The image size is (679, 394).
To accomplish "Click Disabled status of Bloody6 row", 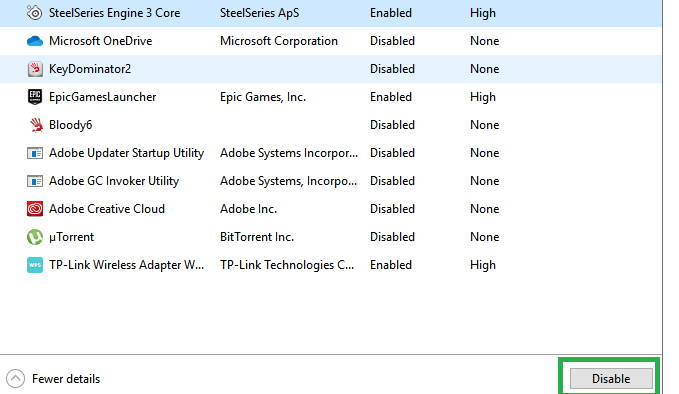I will 392,125.
